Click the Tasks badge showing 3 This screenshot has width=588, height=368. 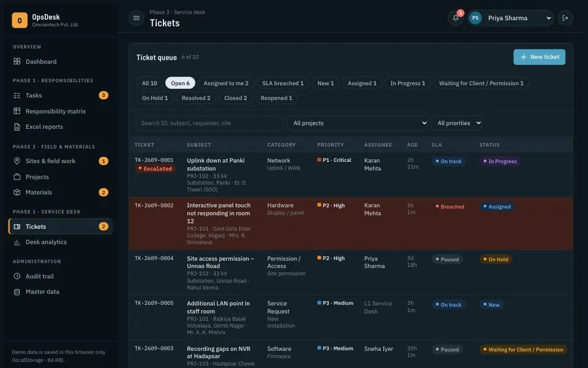(104, 96)
